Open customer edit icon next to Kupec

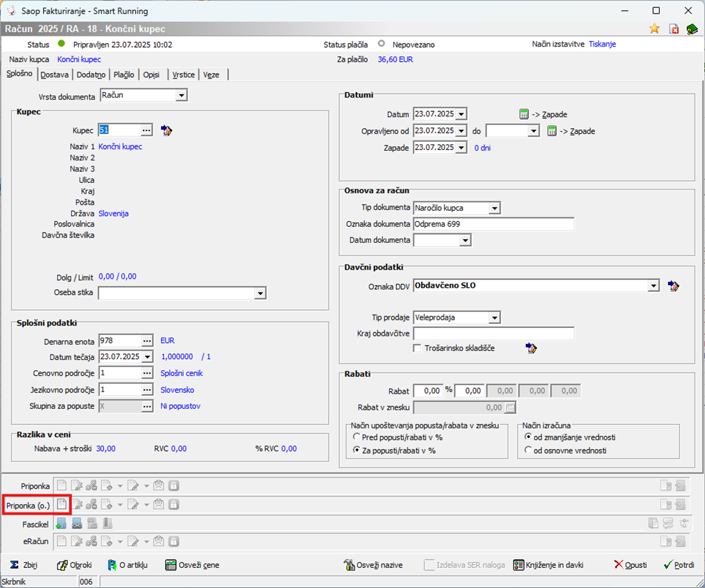pyautogui.click(x=166, y=131)
